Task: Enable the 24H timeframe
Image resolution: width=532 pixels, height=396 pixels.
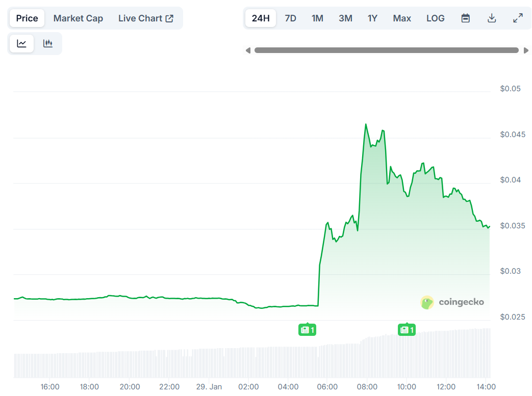Action: [x=260, y=18]
